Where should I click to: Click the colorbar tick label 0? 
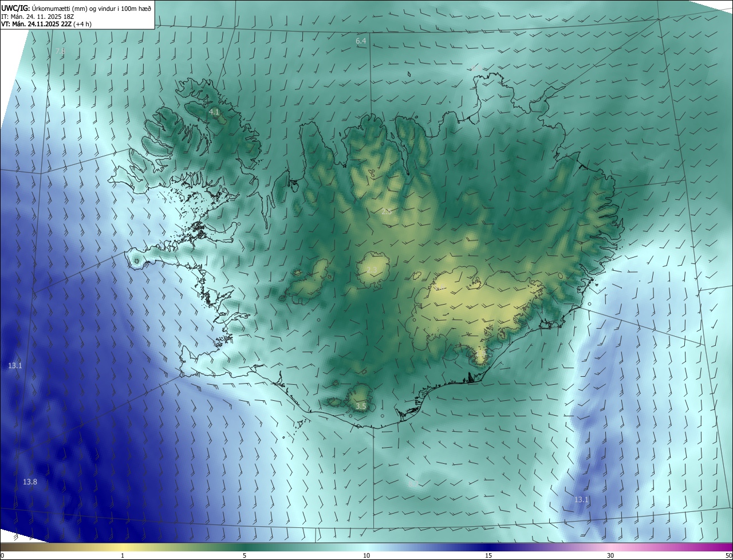[x=2, y=555]
